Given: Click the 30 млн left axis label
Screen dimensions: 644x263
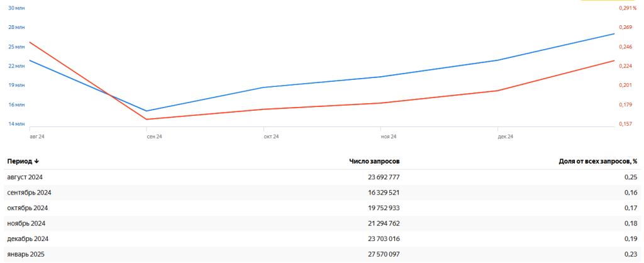Looking at the screenshot, I should point(16,8).
